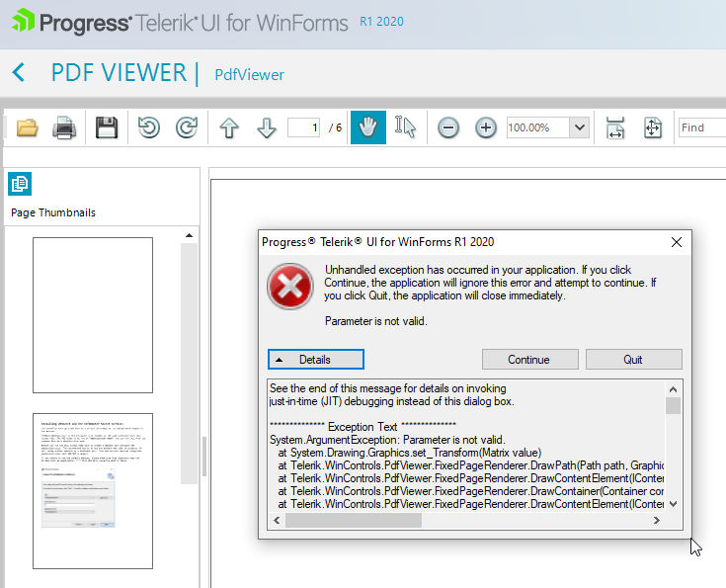The height and width of the screenshot is (588, 726).
Task: Click the 100.00% zoom value field
Action: coord(537,127)
